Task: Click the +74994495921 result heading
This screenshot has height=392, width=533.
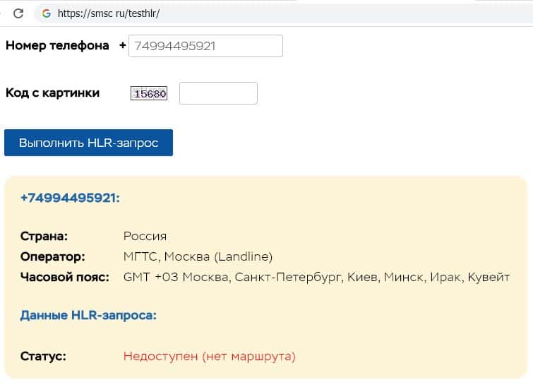Action: point(71,198)
